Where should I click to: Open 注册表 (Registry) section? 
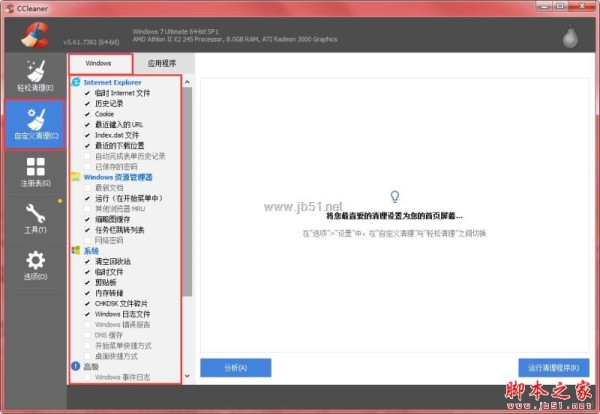[35, 172]
